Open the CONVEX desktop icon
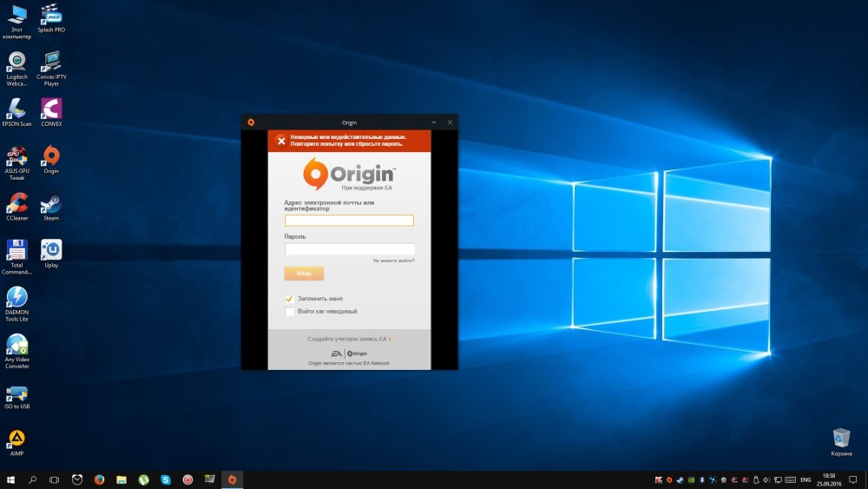Viewport: 868px width, 489px height. (x=51, y=112)
